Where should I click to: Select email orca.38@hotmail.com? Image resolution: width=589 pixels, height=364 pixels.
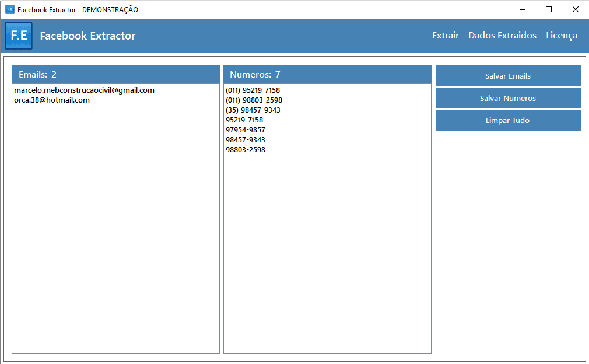coord(52,100)
